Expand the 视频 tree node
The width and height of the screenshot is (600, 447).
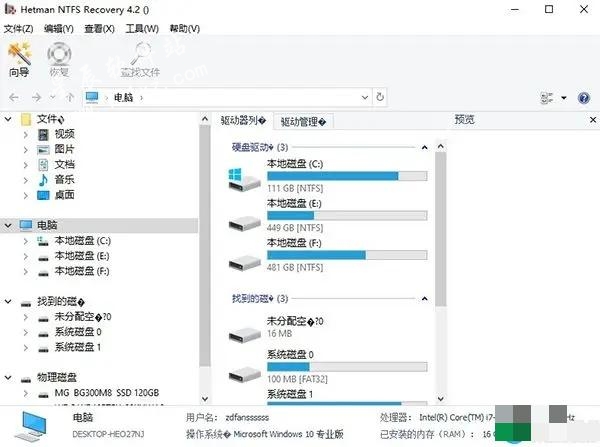click(26, 134)
